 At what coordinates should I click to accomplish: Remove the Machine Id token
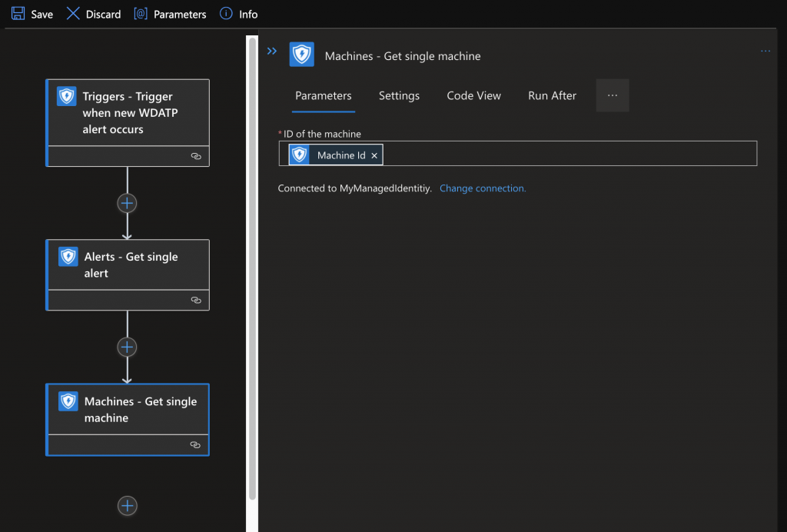374,155
